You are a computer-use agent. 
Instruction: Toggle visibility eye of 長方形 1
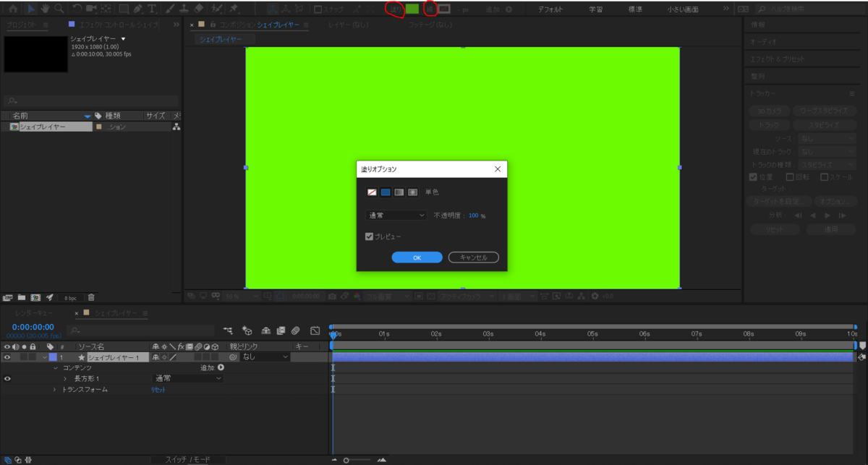coord(7,378)
